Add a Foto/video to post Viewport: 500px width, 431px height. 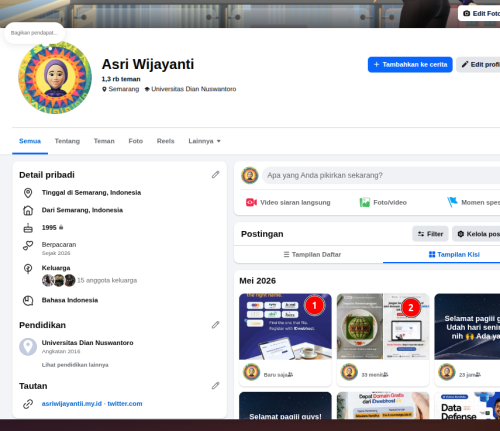coord(383,202)
